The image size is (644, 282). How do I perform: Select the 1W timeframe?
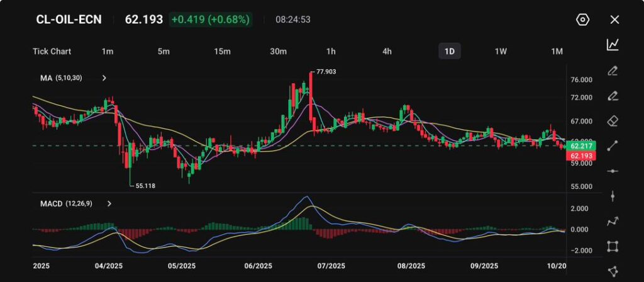[501, 51]
